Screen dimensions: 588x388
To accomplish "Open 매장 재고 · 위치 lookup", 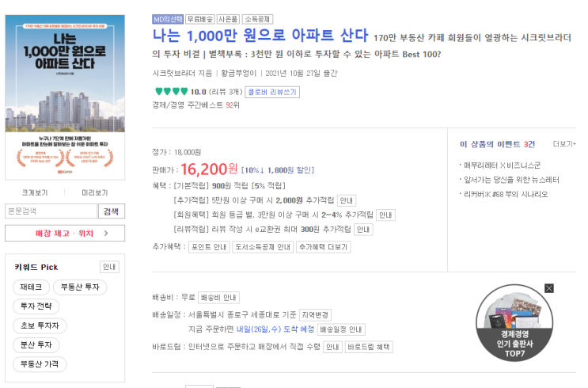I will 65,234.
